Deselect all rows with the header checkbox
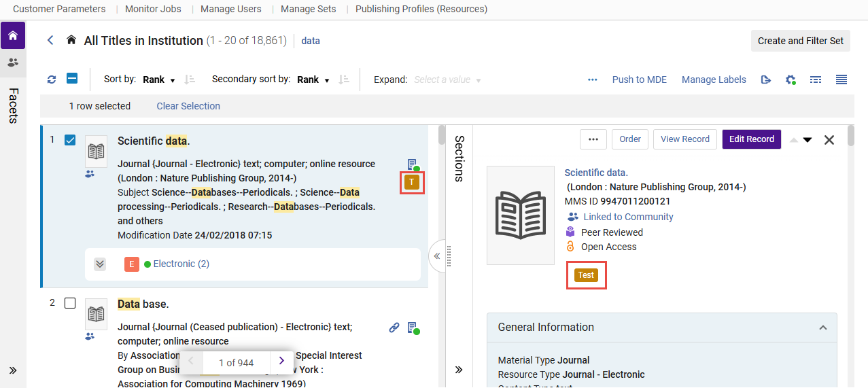868x388 pixels. point(72,79)
